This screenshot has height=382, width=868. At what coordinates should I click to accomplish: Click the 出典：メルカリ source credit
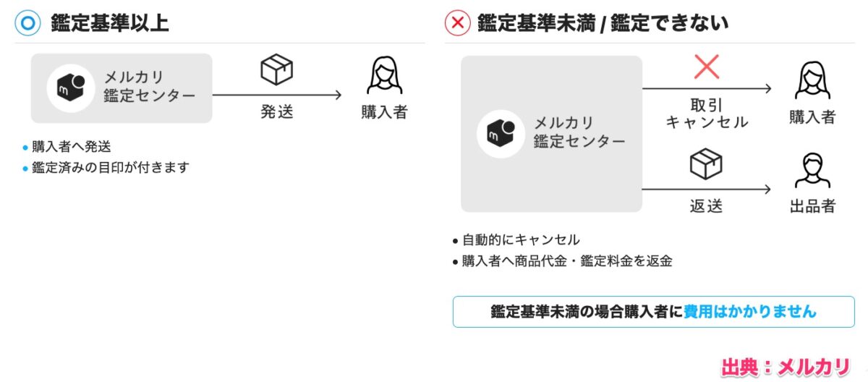[x=784, y=367]
